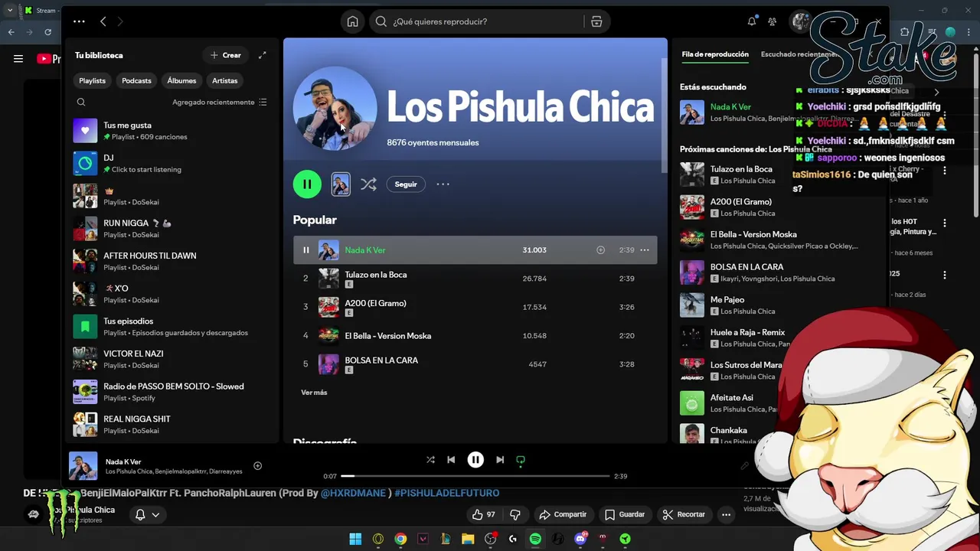Viewport: 980px width, 551px height.
Task: Click Guardar on YouTube page
Action: 624,514
